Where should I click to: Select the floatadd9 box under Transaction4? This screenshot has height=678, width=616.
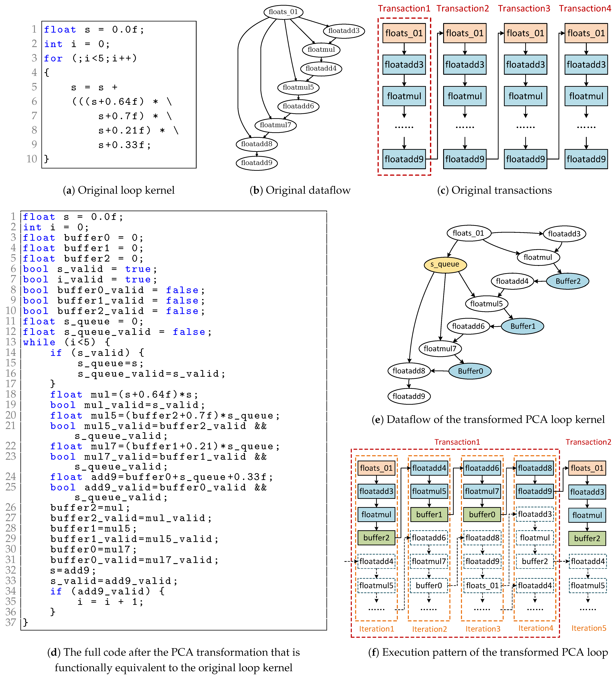586,159
